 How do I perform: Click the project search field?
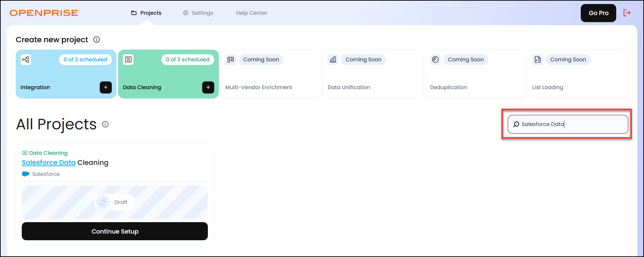[x=568, y=124]
